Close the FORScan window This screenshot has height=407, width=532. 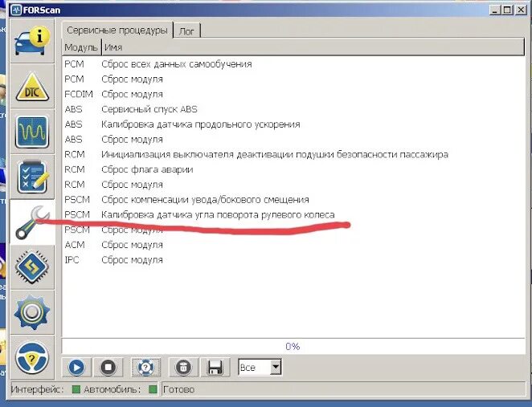(x=521, y=10)
